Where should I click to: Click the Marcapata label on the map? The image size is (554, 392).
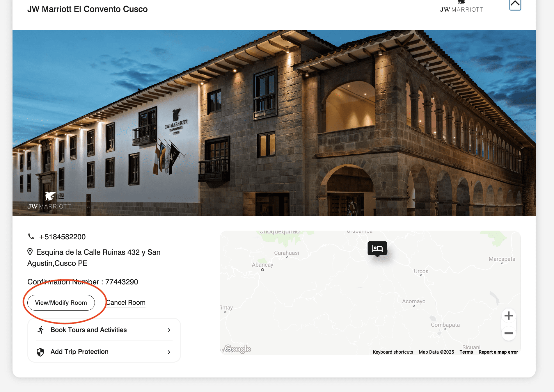pos(502,259)
